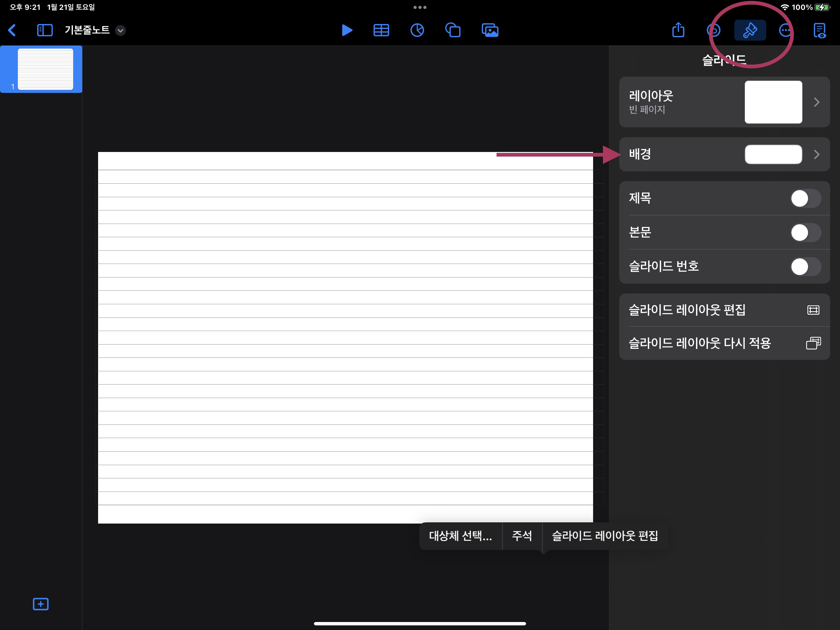Tap 슬라이드 레이아웃 편집 in the side panel

click(724, 310)
